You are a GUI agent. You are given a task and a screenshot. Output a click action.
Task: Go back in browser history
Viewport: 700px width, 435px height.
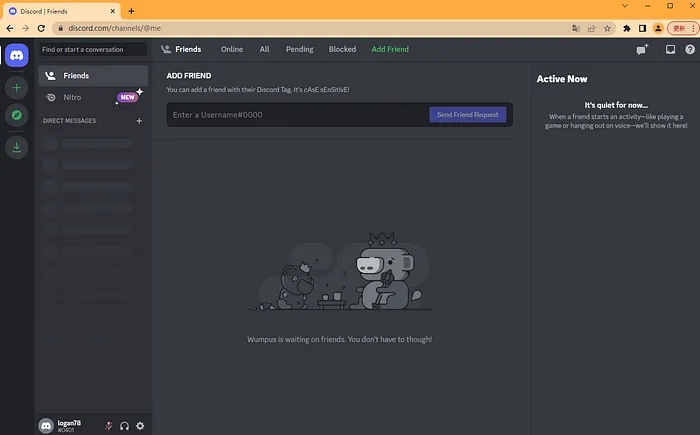[x=10, y=28]
